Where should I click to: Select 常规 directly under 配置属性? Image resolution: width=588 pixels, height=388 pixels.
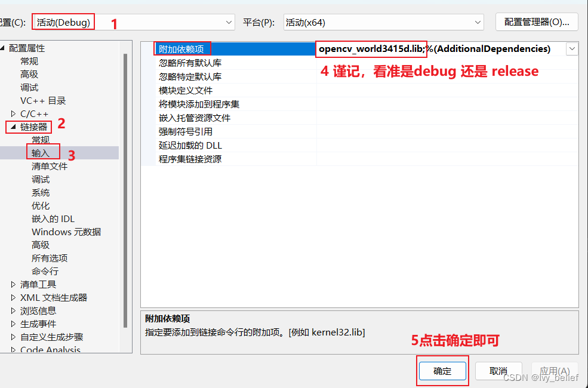click(29, 61)
